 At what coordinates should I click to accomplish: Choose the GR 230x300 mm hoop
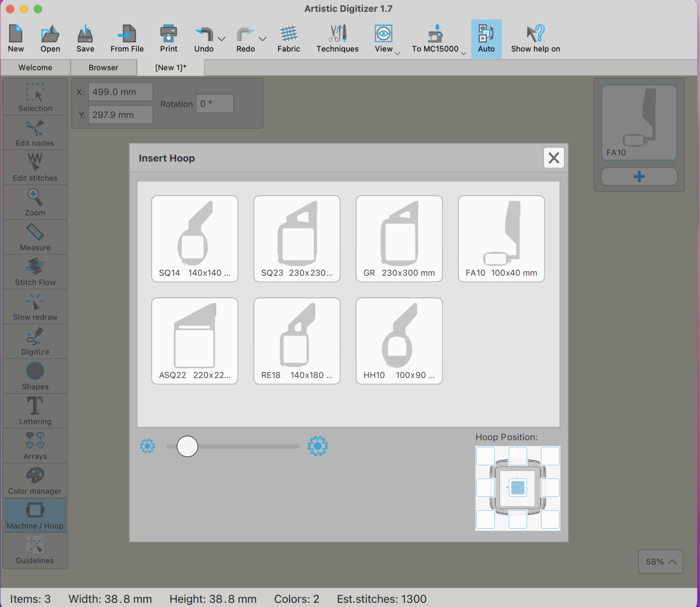coord(399,238)
